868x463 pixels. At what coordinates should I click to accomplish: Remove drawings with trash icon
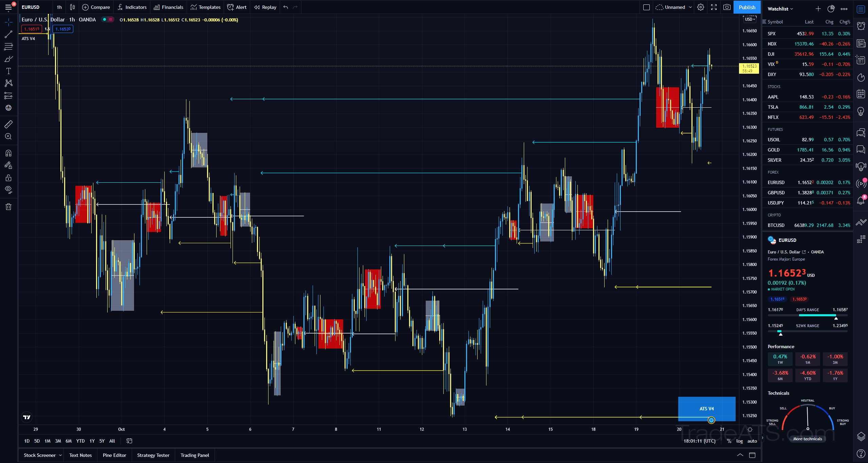coord(8,207)
